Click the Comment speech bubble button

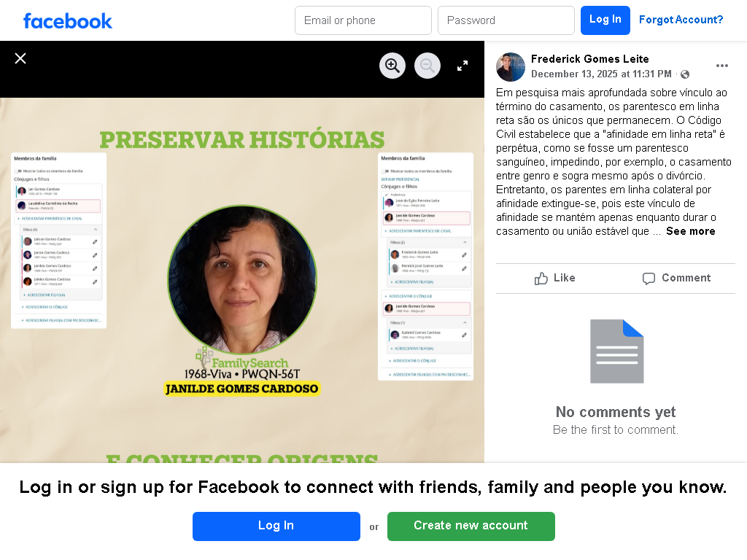coord(676,278)
